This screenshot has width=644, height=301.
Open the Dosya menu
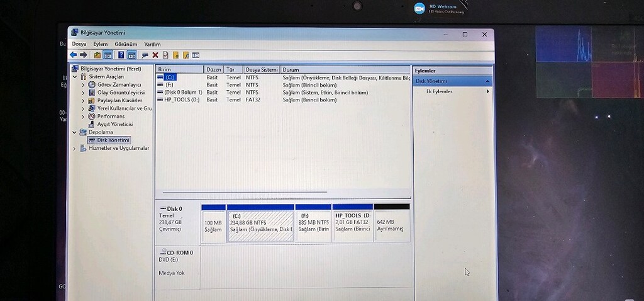[79, 44]
